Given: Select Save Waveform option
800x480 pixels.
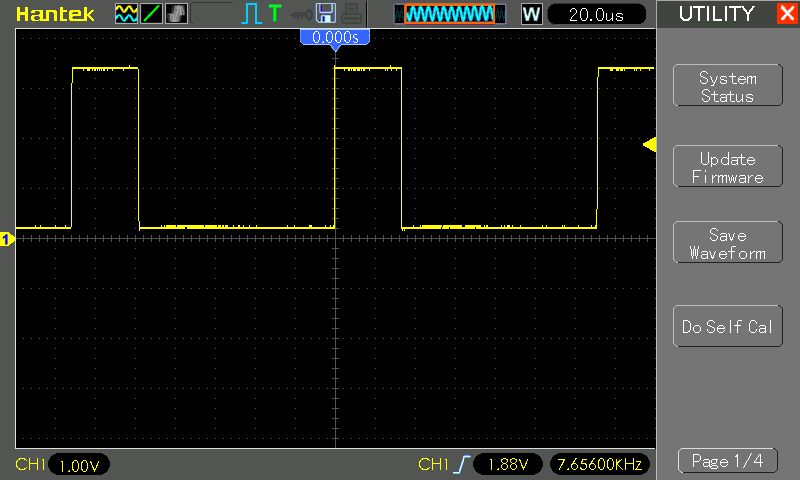Looking at the screenshot, I should pyautogui.click(x=727, y=244).
